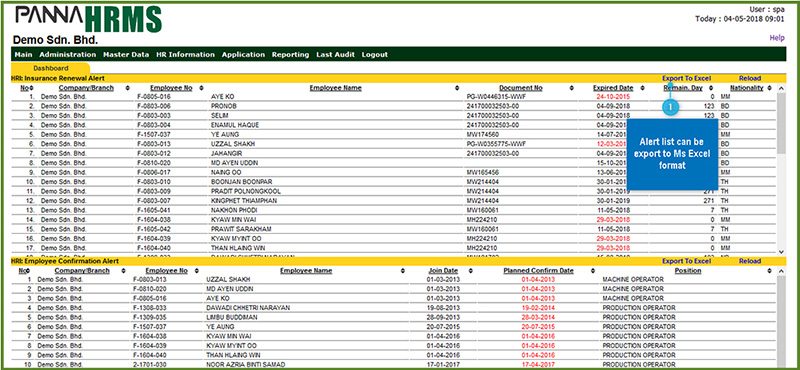Select employee name KINGPHET THIAMPHAN
The width and height of the screenshot is (800, 370).
pyautogui.click(x=244, y=201)
